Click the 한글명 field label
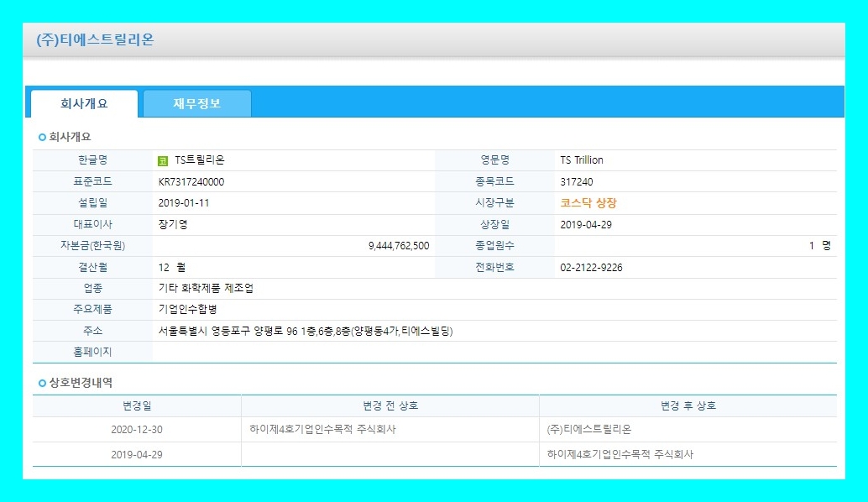This screenshot has width=868, height=502. [93, 160]
